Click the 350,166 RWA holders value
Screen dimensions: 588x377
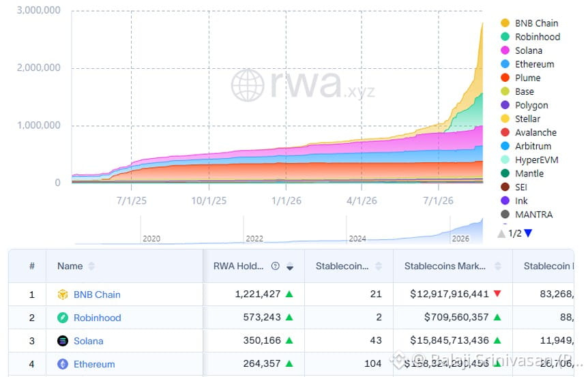coord(262,341)
